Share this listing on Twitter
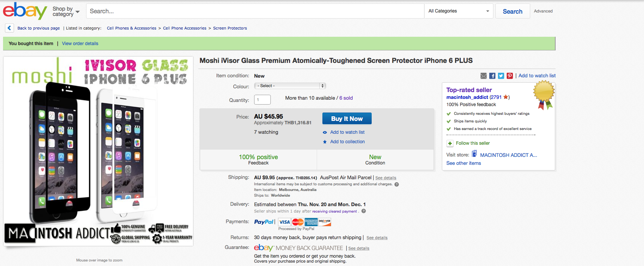Viewport: 644px width, 266px height. click(x=501, y=76)
